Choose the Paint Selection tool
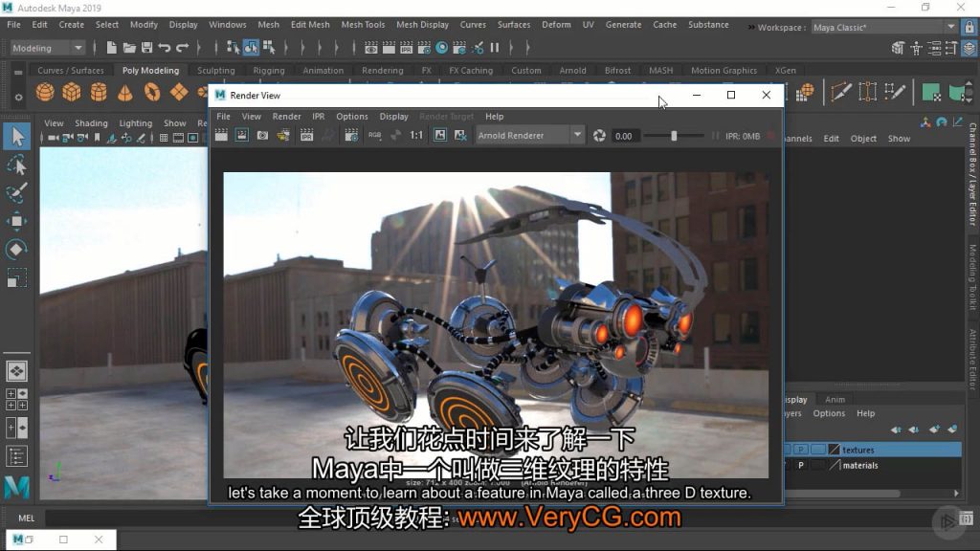Image resolution: width=980 pixels, height=551 pixels. pyautogui.click(x=17, y=193)
